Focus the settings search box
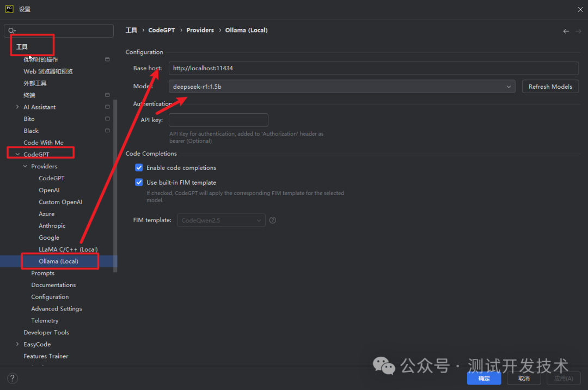 tap(59, 31)
